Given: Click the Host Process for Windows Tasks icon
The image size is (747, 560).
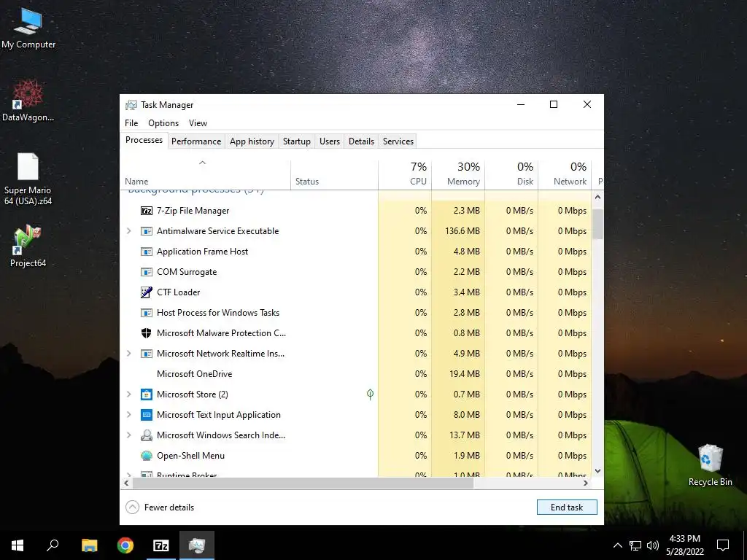Looking at the screenshot, I should click(x=146, y=313).
